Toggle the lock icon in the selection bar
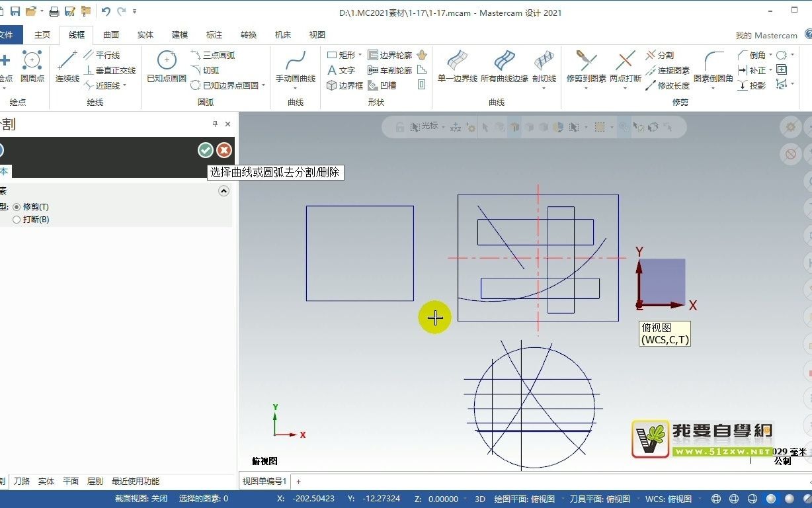Image resolution: width=812 pixels, height=508 pixels. pos(399,127)
